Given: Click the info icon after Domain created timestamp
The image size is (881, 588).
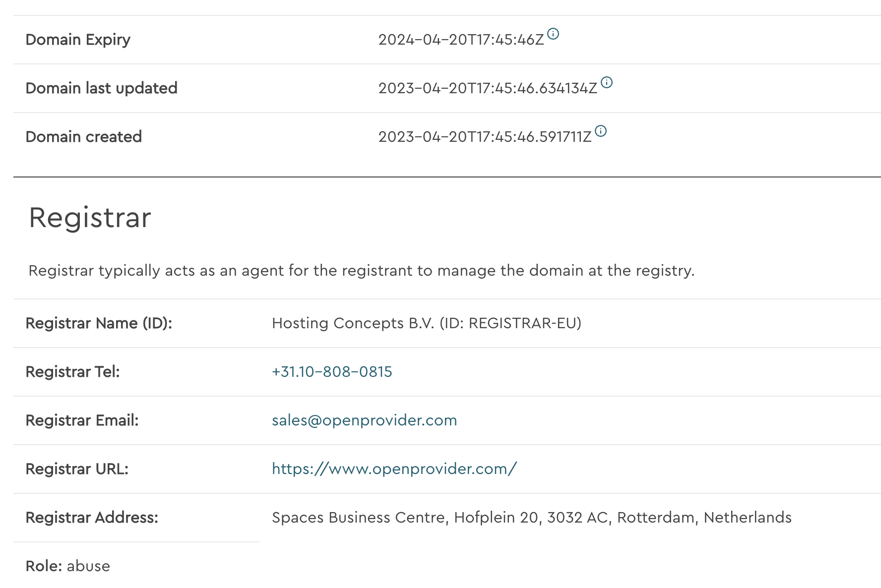Looking at the screenshot, I should 601,131.
